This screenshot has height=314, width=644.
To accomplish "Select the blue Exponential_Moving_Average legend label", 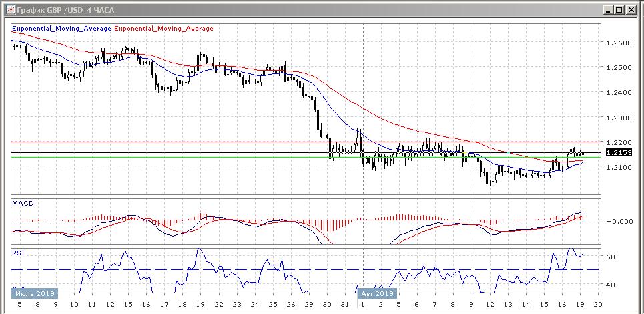I will (x=62, y=29).
